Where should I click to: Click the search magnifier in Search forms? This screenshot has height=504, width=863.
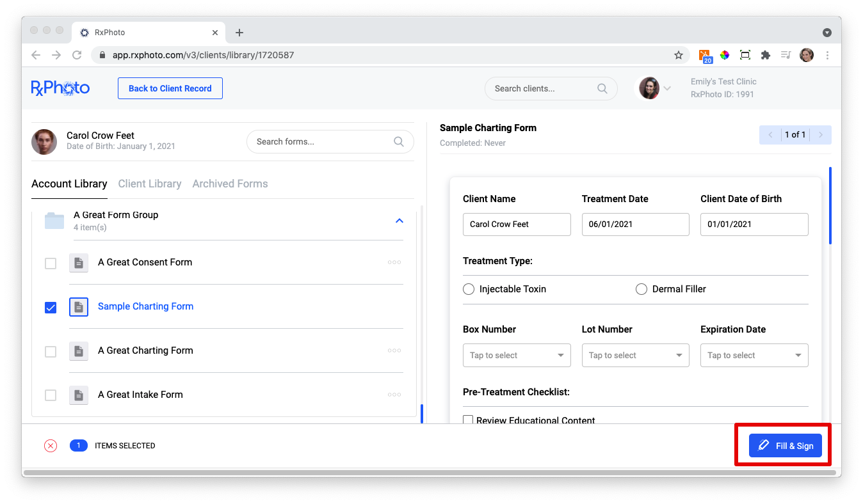(x=399, y=141)
